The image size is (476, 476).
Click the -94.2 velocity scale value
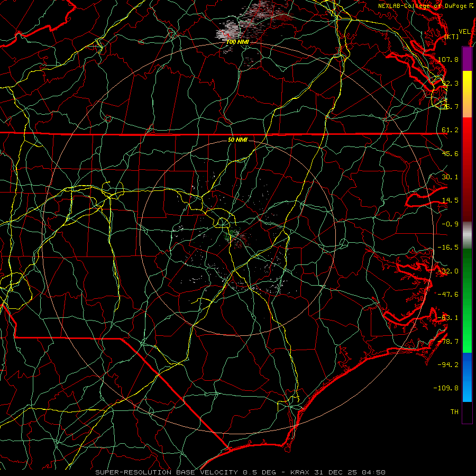pyautogui.click(x=448, y=364)
